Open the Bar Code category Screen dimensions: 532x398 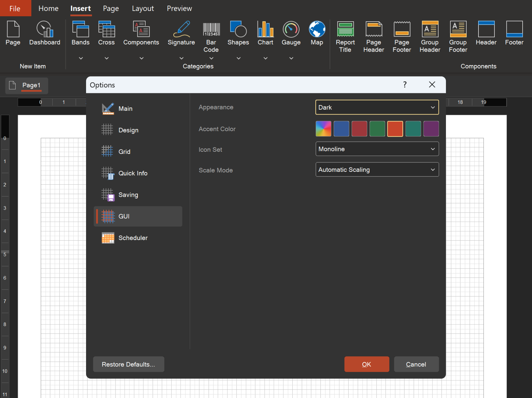click(x=211, y=37)
